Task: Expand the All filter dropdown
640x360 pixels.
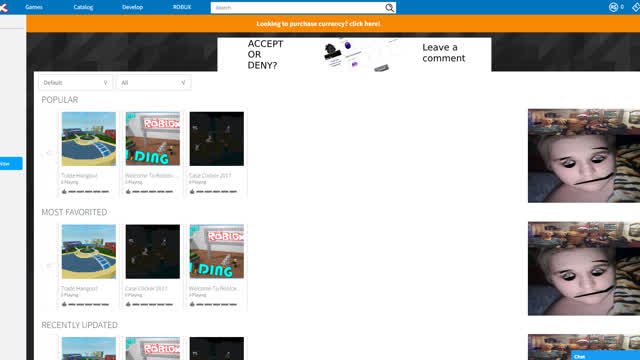Action: [154, 83]
